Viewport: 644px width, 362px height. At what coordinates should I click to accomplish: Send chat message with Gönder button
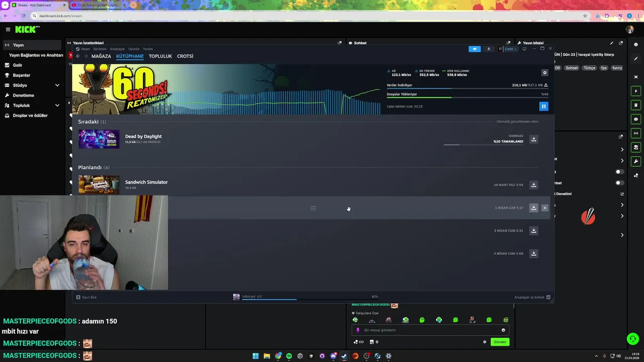(x=500, y=342)
